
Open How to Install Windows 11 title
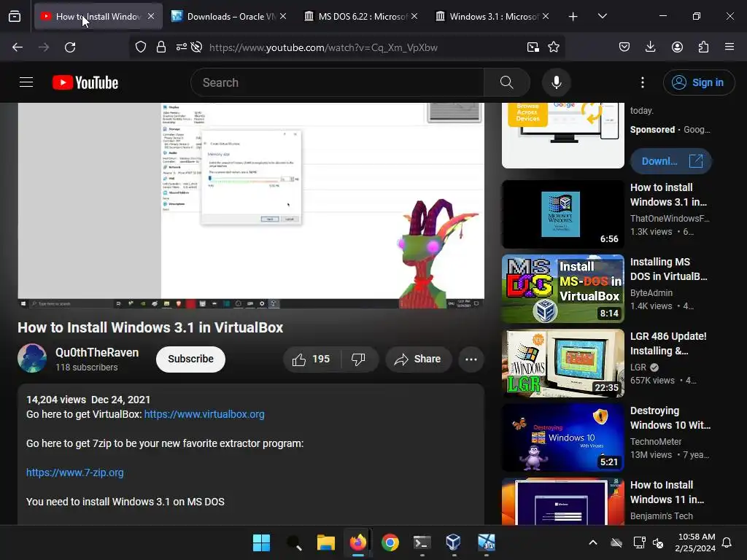click(x=667, y=492)
